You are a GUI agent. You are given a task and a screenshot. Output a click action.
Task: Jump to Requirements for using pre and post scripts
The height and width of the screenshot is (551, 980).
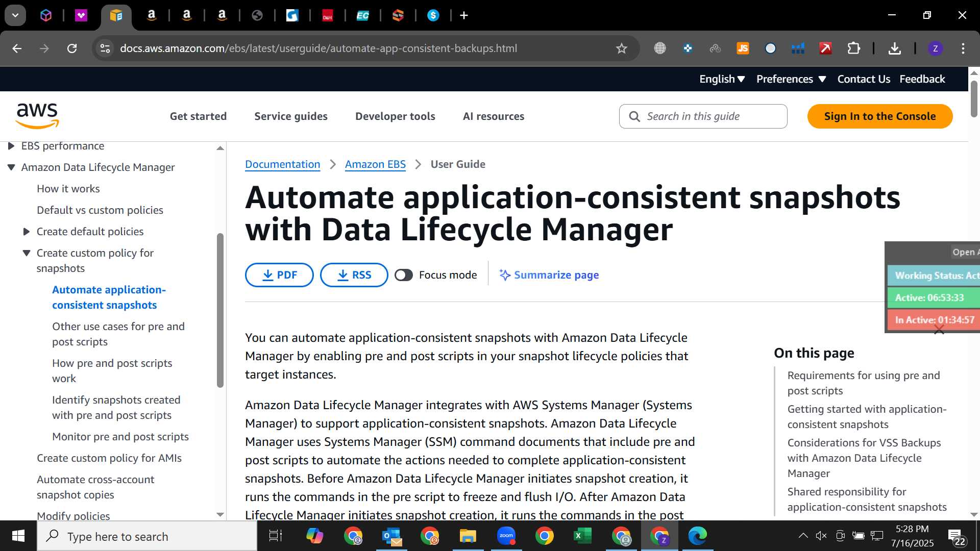pos(864,383)
